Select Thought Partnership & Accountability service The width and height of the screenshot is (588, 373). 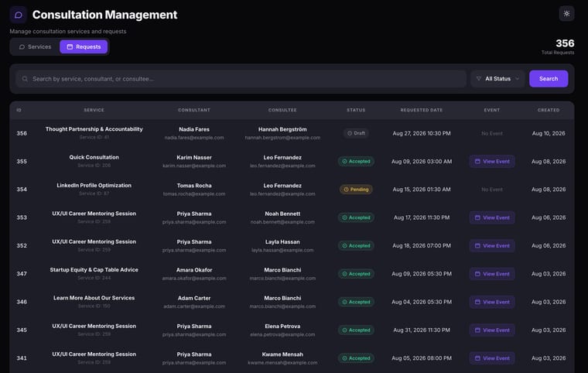tap(94, 129)
